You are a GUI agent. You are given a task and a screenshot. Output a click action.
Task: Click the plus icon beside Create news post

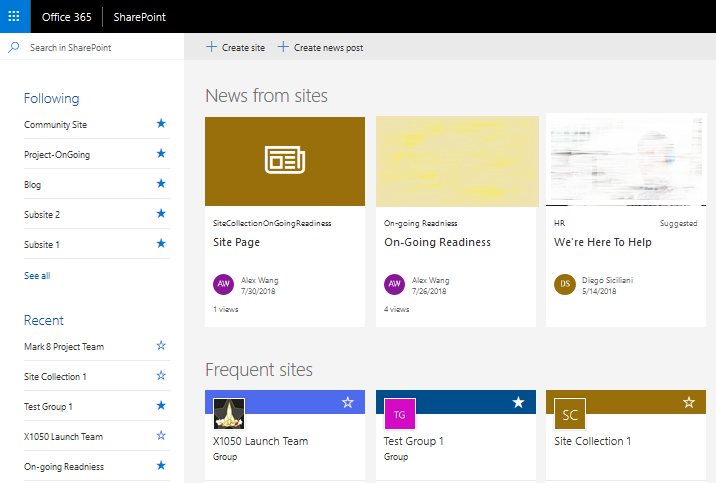pos(283,47)
